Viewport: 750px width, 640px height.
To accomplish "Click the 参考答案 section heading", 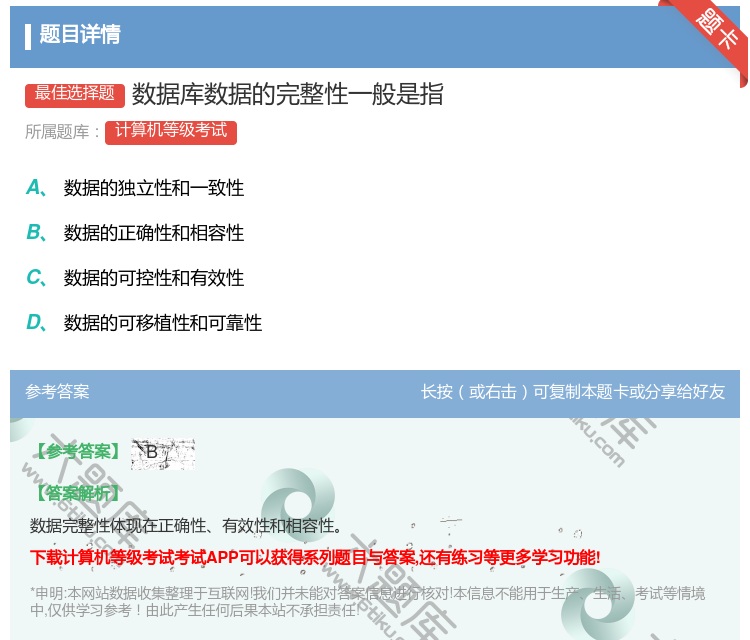I will [57, 392].
